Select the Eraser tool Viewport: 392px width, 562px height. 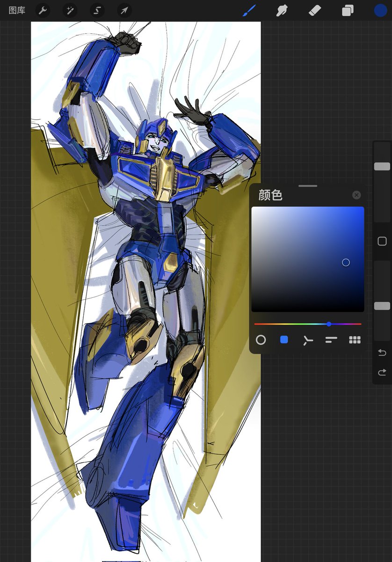point(314,10)
